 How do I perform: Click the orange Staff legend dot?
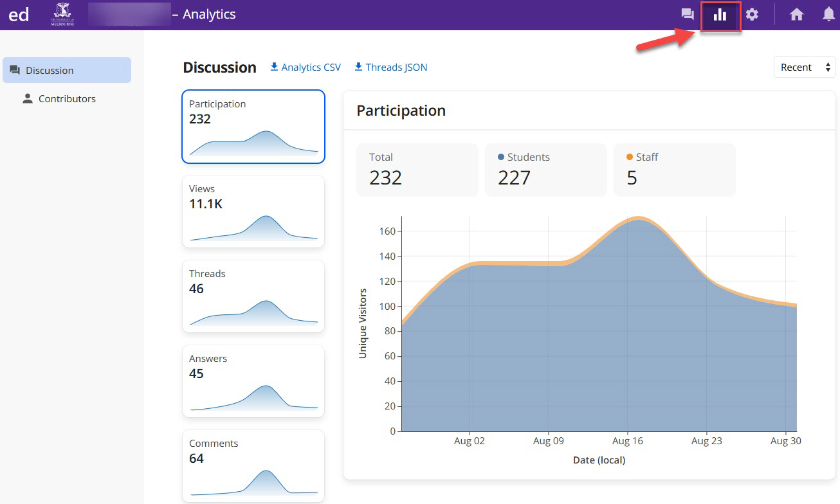(x=630, y=157)
